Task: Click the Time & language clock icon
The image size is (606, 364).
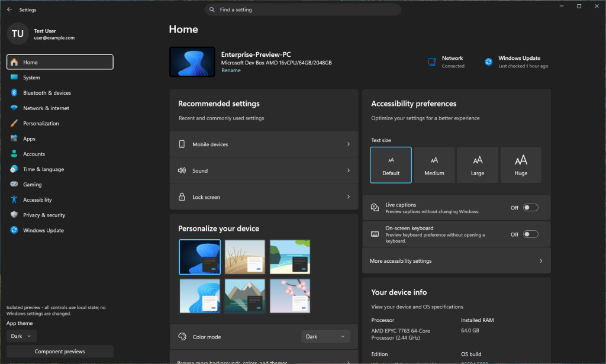Action: [x=14, y=169]
